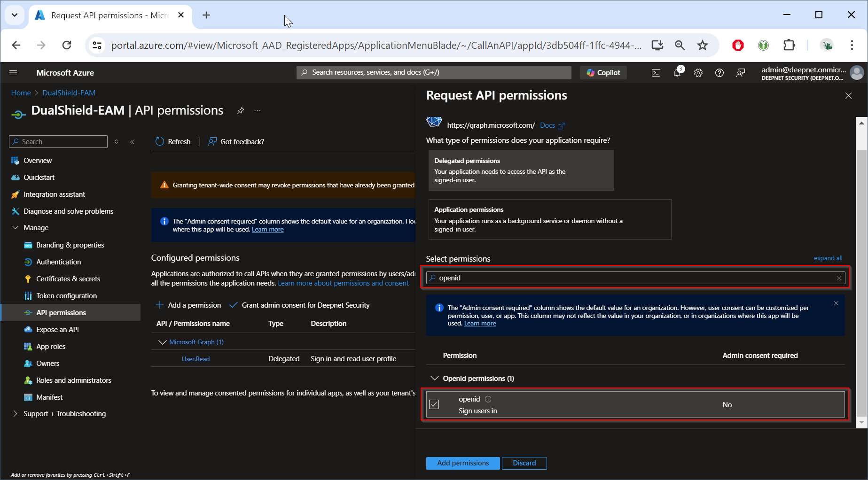Open Token configuration menu item
Screen dimensions: 868x480
tap(66, 296)
